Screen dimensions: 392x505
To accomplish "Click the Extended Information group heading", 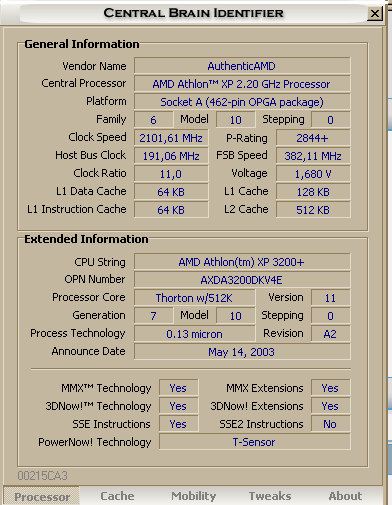I will (x=86, y=239).
